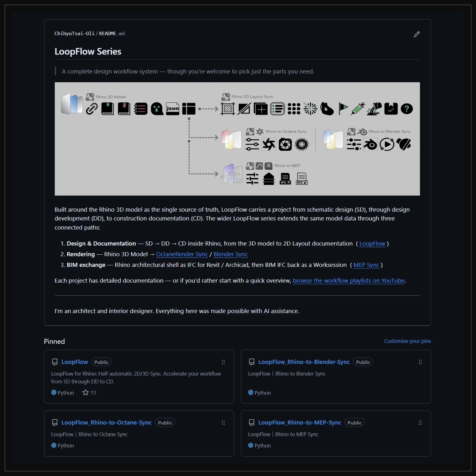Click the chain link icon in diagram

tap(92, 109)
